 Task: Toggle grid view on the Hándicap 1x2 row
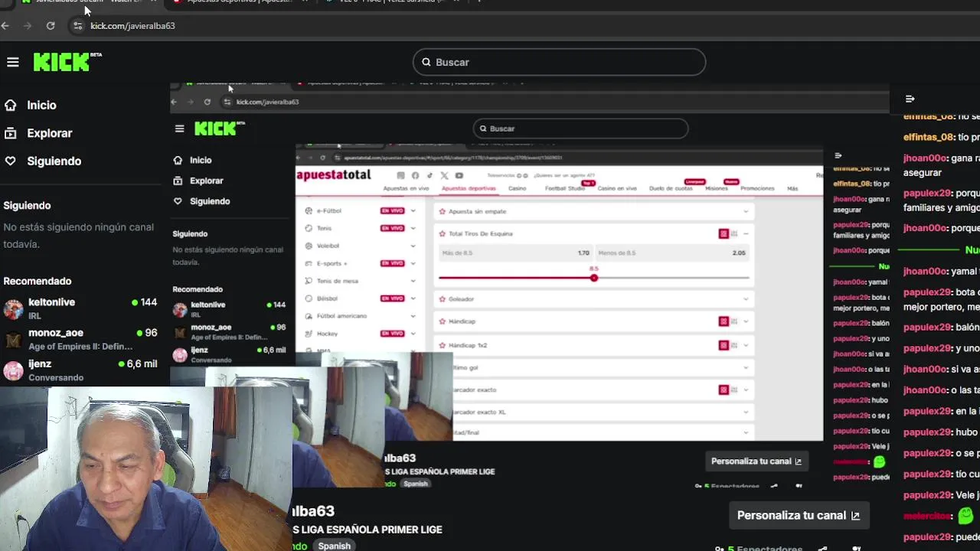pos(724,345)
